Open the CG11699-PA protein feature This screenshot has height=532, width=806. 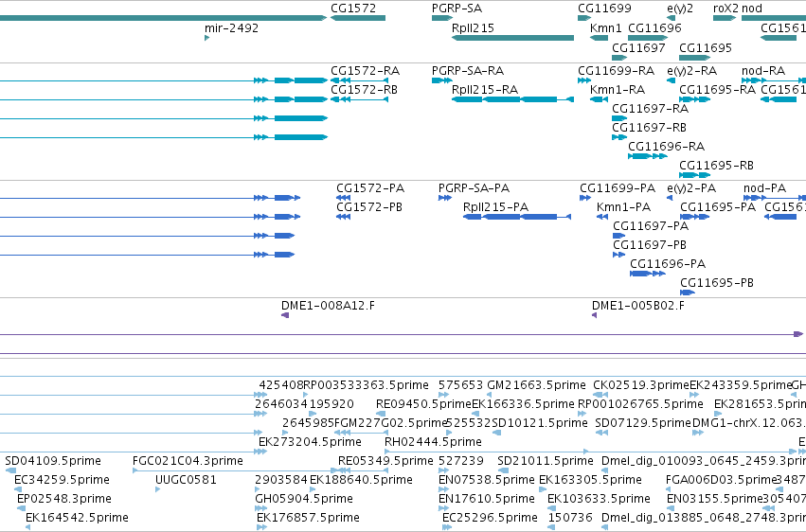585,198
